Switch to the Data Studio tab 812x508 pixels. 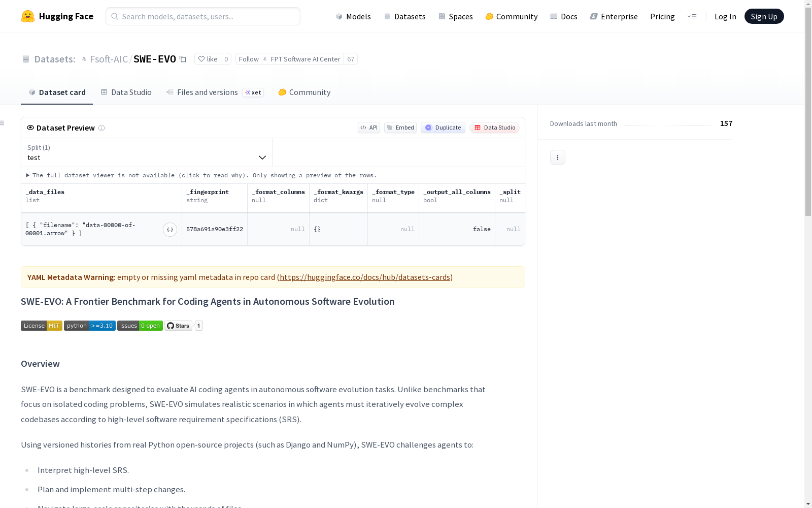pos(126,92)
